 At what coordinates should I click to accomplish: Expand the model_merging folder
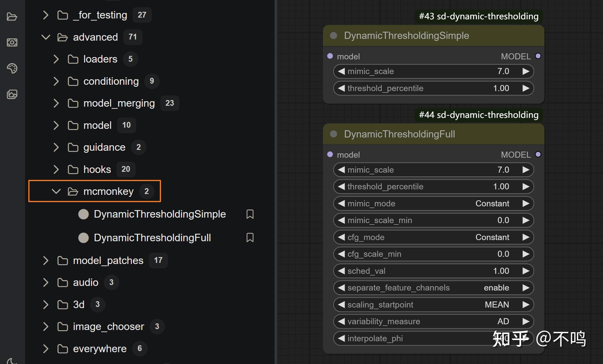(56, 103)
